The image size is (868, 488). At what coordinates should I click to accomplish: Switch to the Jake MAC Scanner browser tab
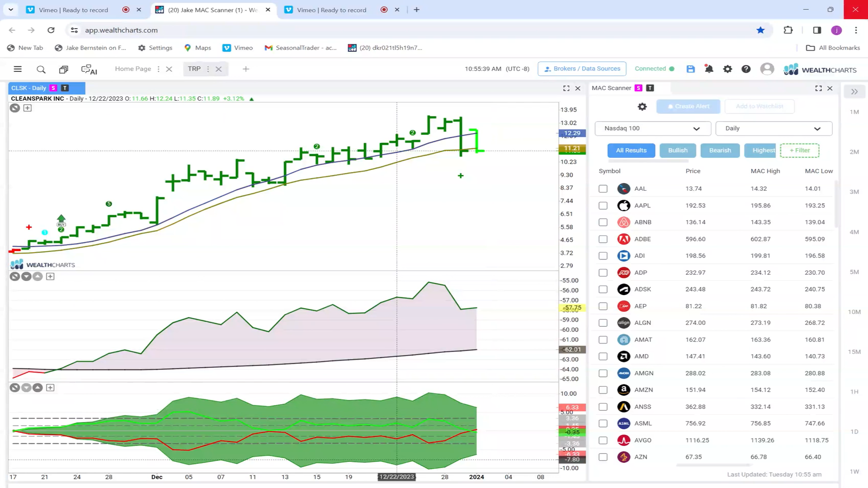coord(213,10)
